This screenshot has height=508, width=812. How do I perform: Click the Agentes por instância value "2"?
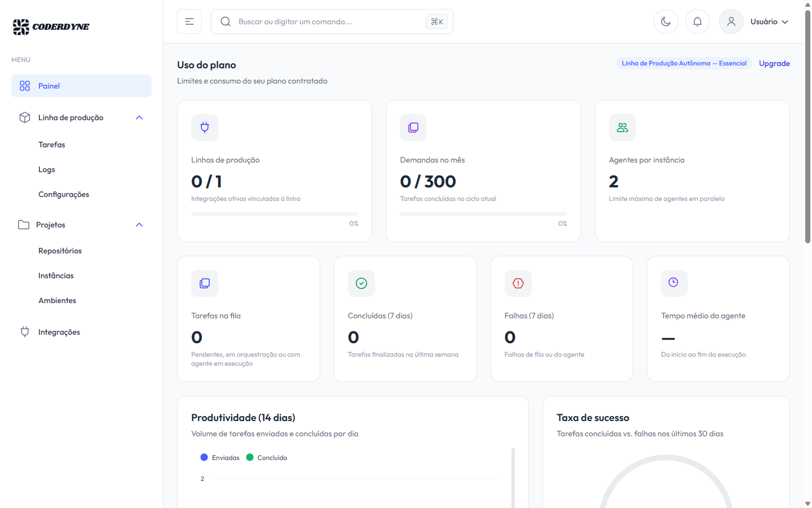(614, 181)
